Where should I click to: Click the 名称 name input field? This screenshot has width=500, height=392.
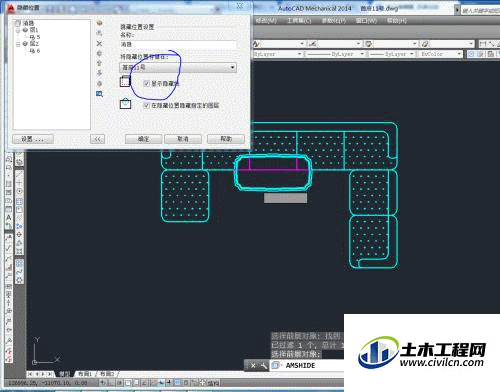pyautogui.click(x=178, y=44)
